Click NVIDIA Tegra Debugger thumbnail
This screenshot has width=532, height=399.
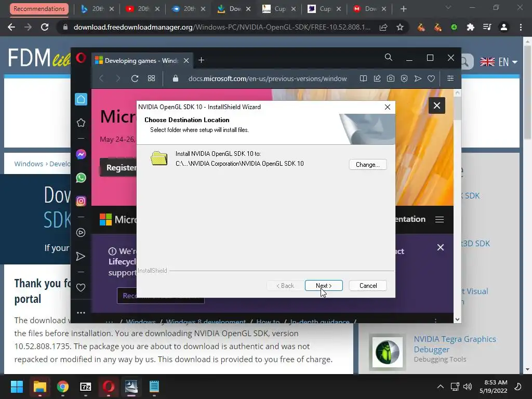tap(388, 352)
